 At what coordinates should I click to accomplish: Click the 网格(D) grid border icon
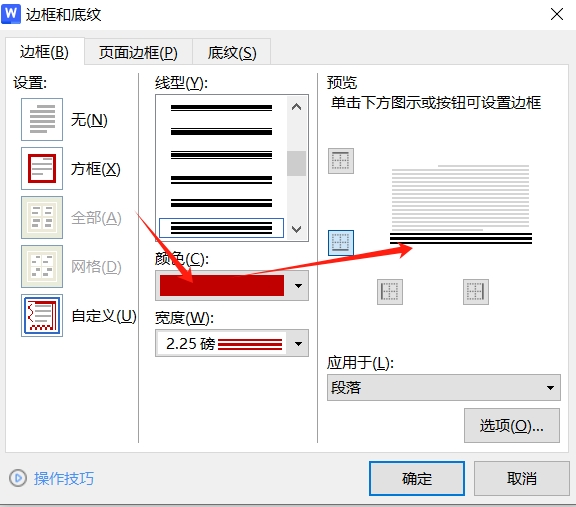click(x=42, y=267)
